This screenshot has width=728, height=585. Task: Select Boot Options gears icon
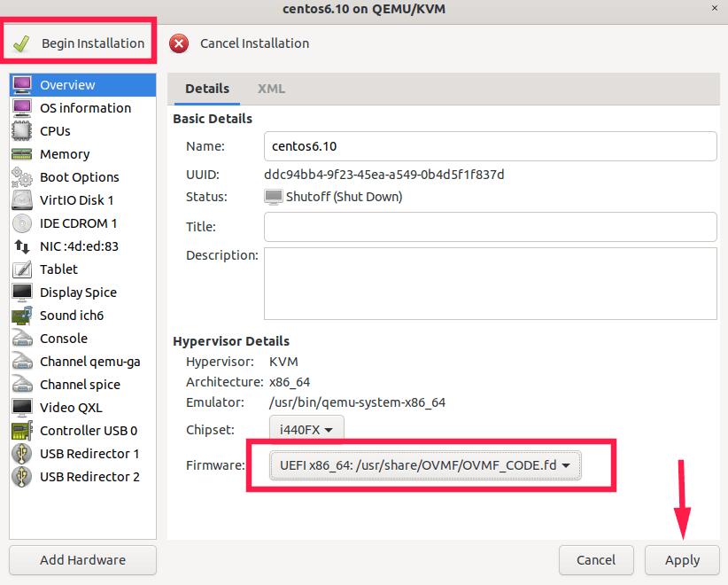pyautogui.click(x=22, y=177)
